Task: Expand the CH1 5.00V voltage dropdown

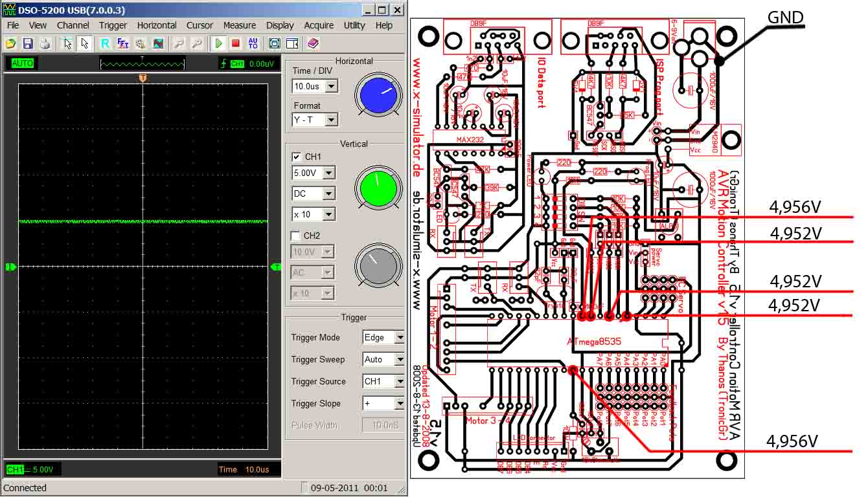Action: [329, 173]
